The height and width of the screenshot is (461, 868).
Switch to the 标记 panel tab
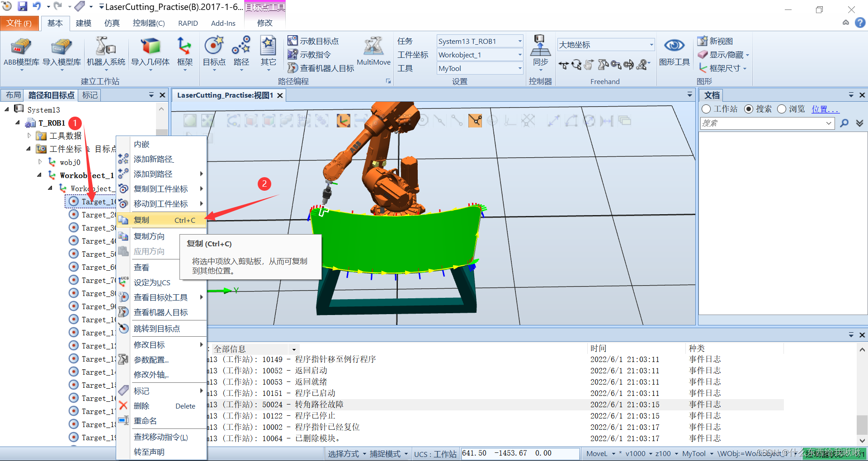[x=90, y=95]
